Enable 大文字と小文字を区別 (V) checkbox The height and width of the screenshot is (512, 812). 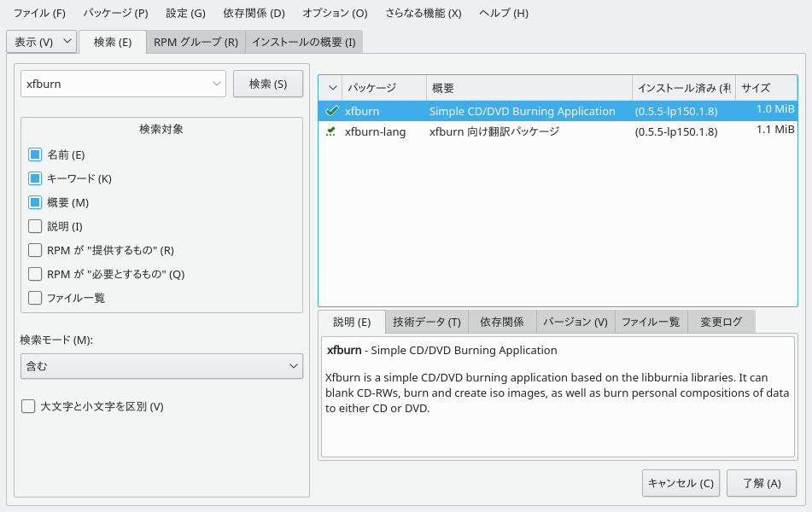coord(28,406)
